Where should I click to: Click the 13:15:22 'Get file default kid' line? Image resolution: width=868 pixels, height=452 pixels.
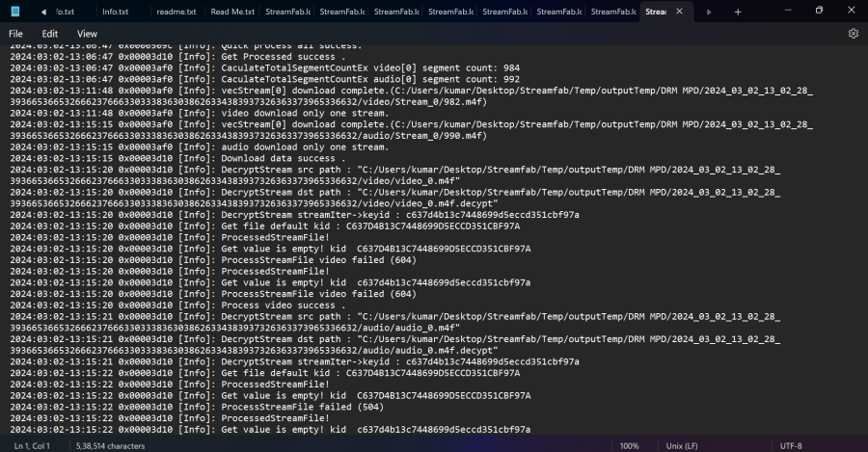click(x=264, y=373)
